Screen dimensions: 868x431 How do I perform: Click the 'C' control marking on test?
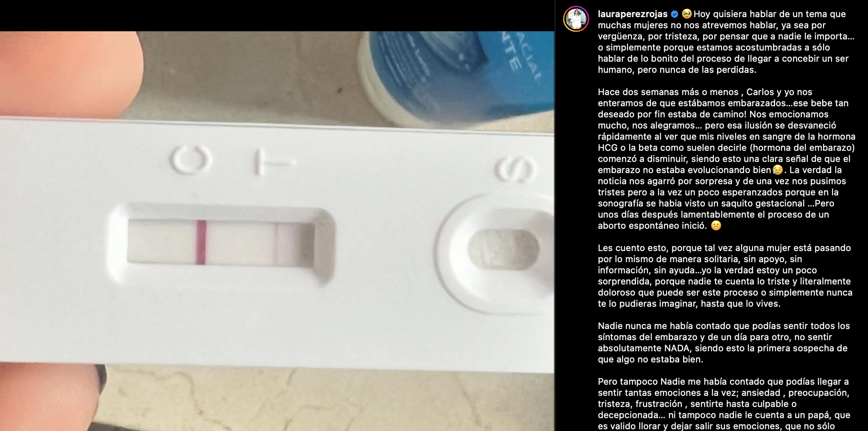point(191,160)
